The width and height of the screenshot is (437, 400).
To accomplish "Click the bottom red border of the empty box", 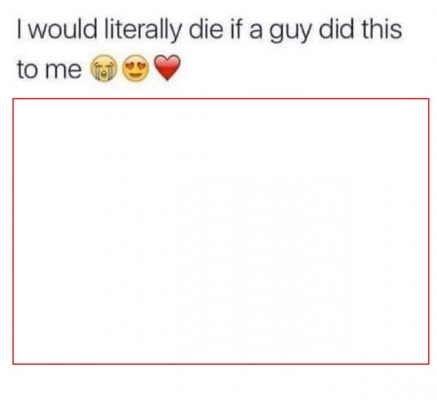I will tap(221, 363).
